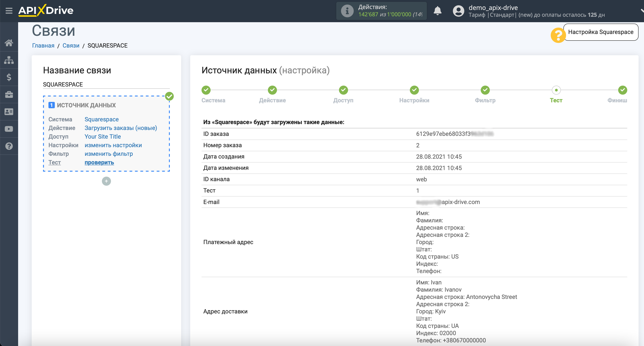Screen dimensions: 644x346
Task: Click the Адрес доставки row label
Action: coord(225,311)
